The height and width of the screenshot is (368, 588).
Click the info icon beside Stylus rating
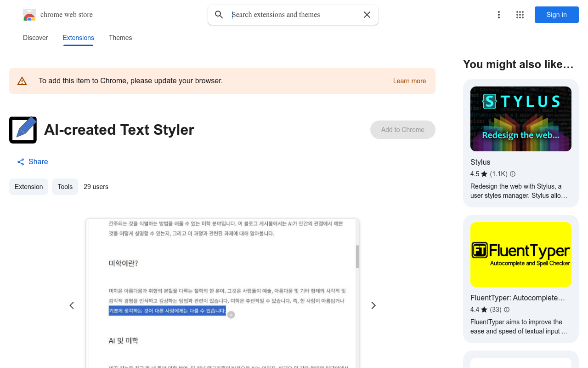pos(513,174)
